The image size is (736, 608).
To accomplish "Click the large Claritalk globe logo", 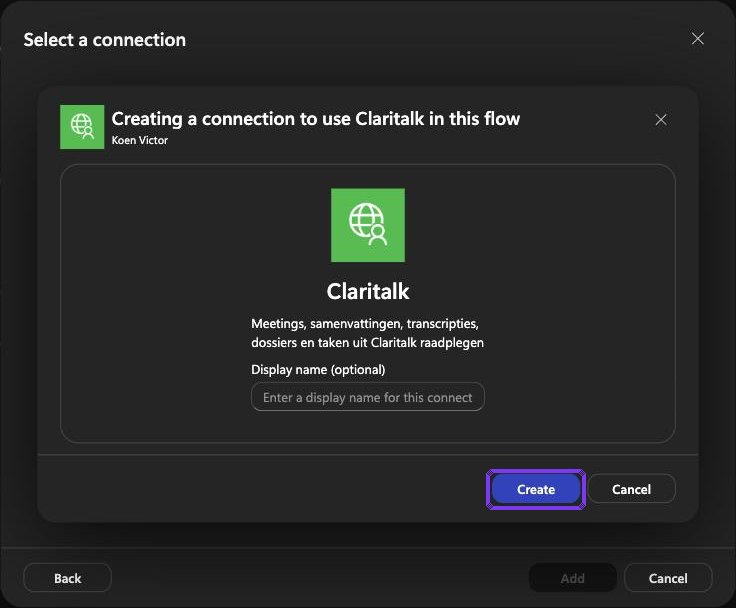I will 368,225.
